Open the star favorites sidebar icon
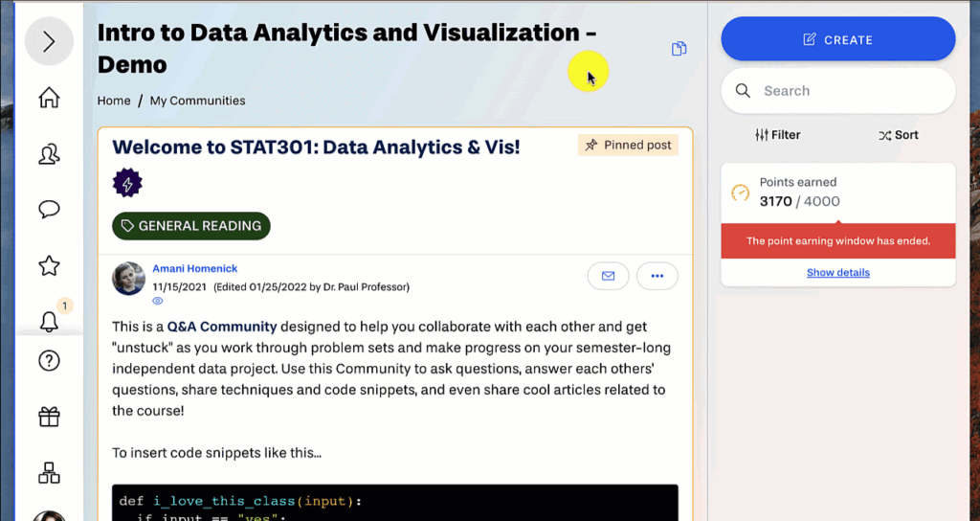This screenshot has width=980, height=521. tap(49, 266)
